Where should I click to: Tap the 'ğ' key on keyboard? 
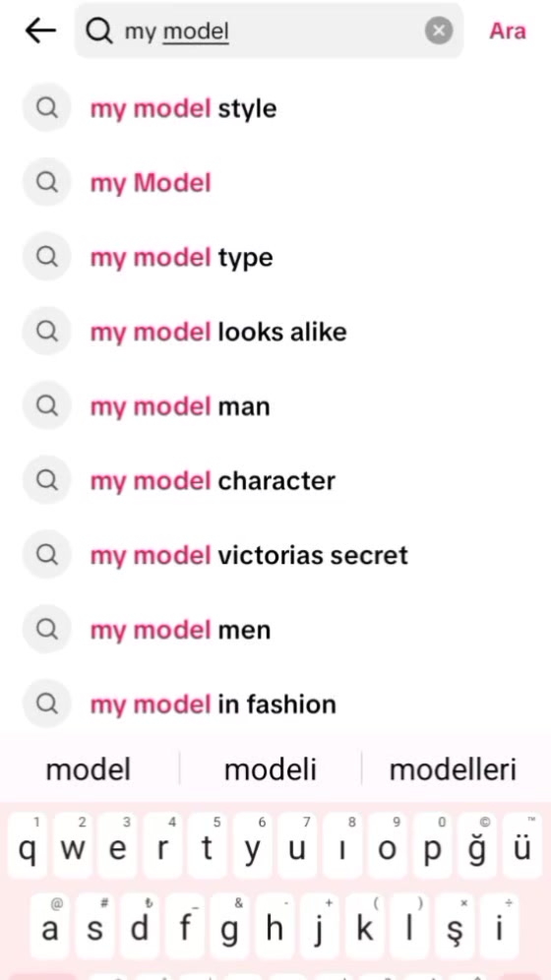coord(477,845)
